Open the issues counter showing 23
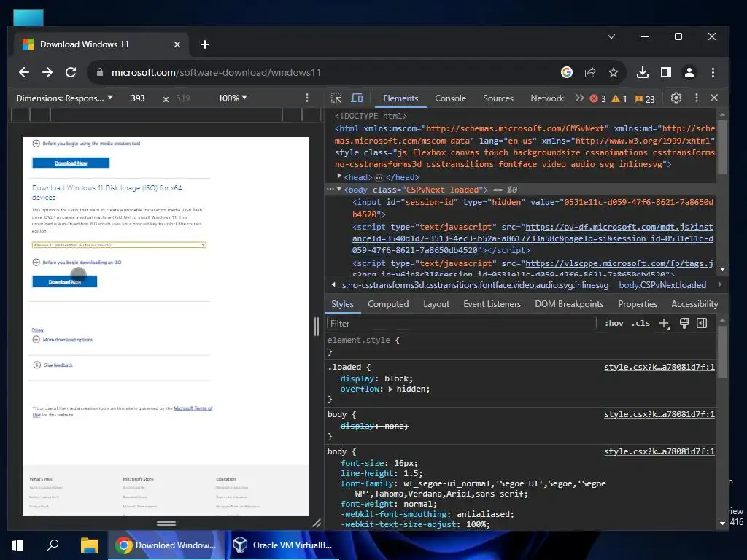The height and width of the screenshot is (560, 747). point(645,98)
